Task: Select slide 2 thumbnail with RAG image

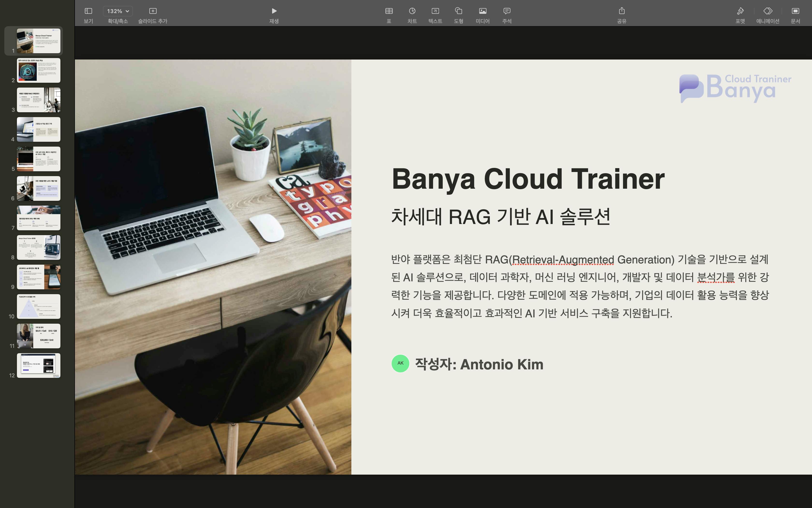Action: pyautogui.click(x=39, y=70)
